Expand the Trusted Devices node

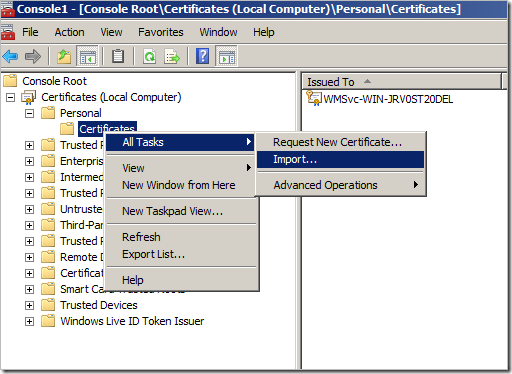pyautogui.click(x=29, y=306)
